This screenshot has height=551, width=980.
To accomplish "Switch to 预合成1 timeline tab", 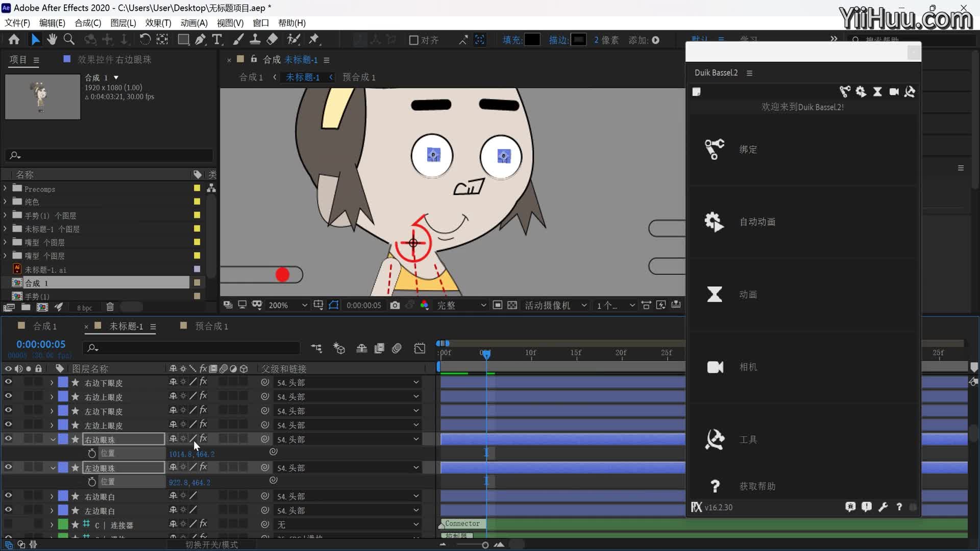I will pyautogui.click(x=212, y=326).
